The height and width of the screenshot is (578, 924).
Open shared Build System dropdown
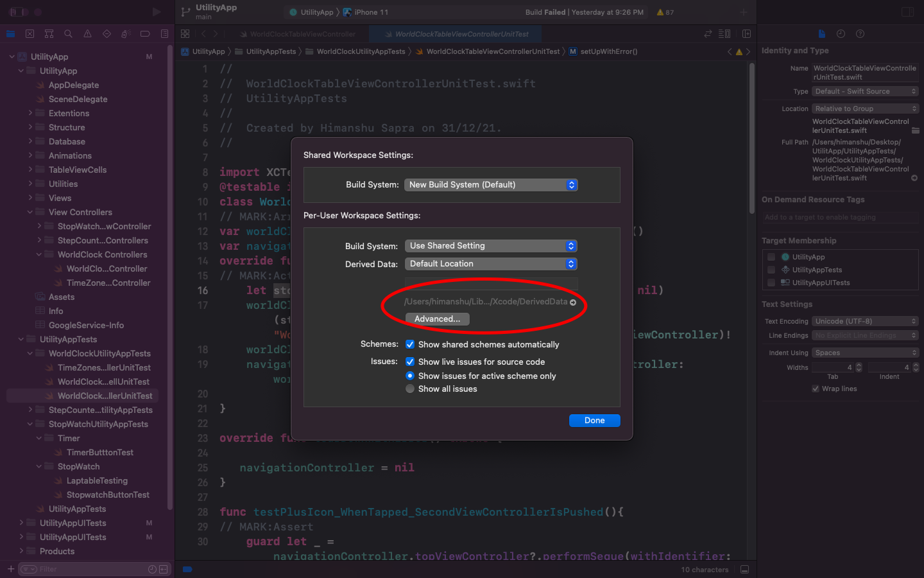coord(491,185)
